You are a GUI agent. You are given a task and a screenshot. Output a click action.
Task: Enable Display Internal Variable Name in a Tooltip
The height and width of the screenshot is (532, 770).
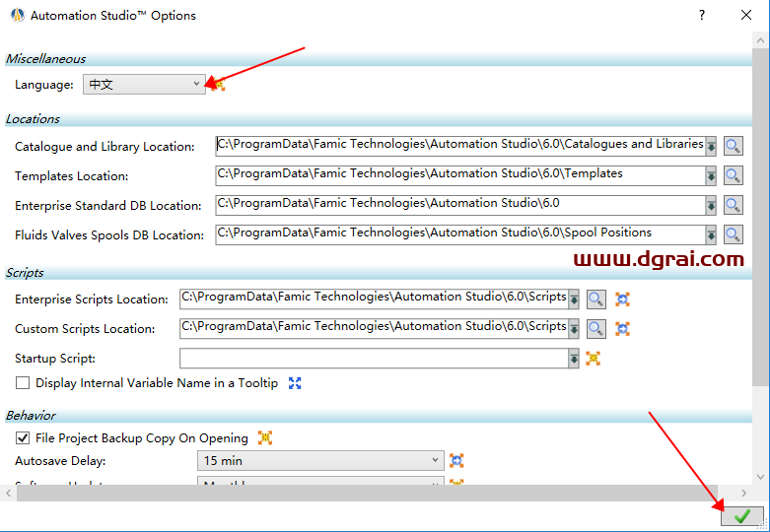[23, 383]
